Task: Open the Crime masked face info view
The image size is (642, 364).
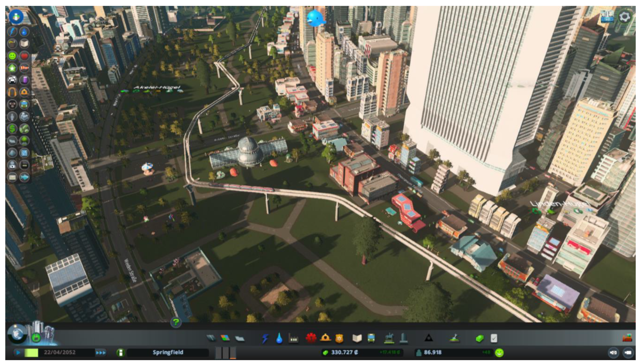Action: 12,104
